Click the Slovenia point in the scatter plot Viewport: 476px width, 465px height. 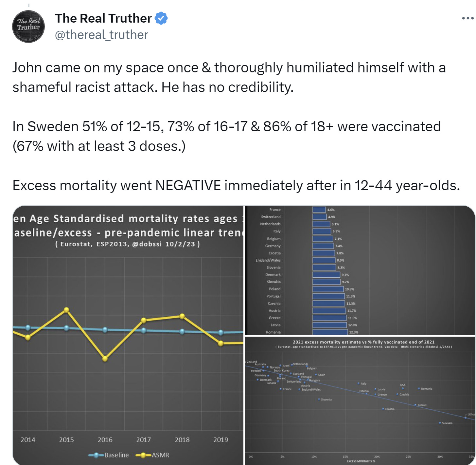click(x=319, y=399)
